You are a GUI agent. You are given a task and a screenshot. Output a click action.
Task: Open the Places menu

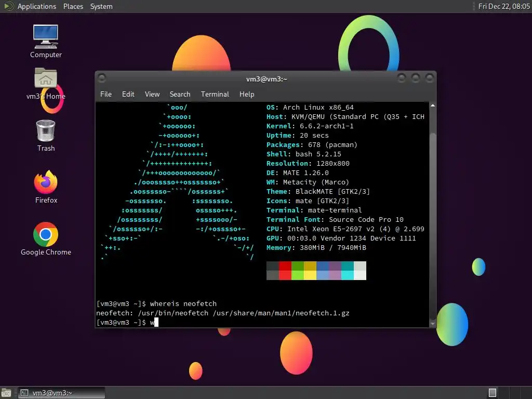[x=73, y=6]
